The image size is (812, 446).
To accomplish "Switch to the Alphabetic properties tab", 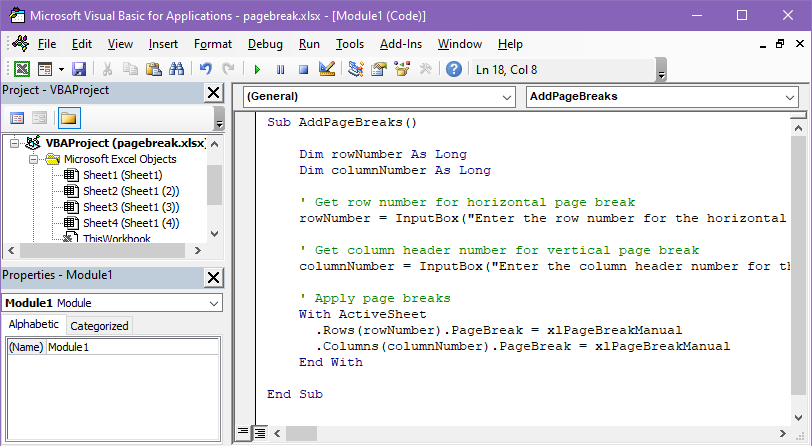I will (x=34, y=324).
